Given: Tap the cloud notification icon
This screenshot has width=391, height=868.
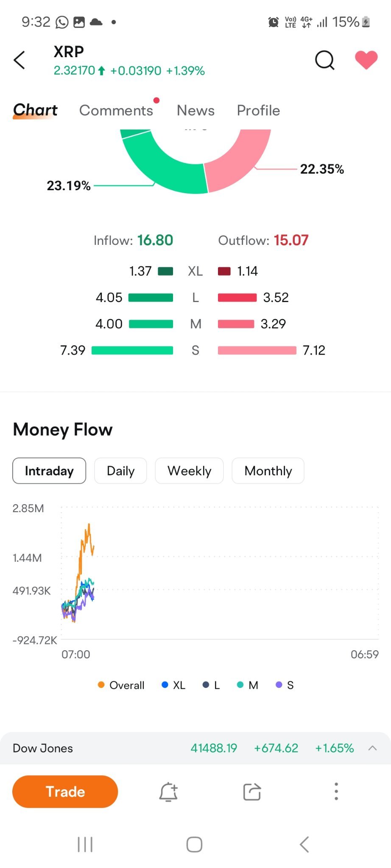Looking at the screenshot, I should tap(96, 22).
